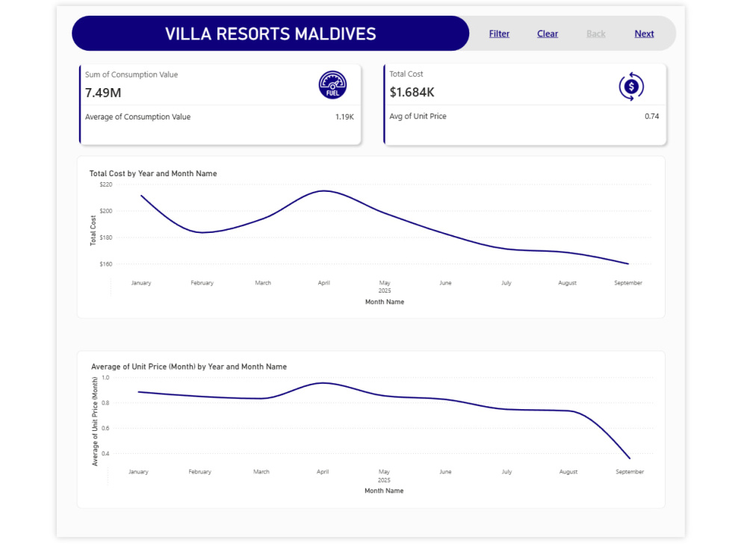Go to the Next page link
Image resolution: width=747 pixels, height=560 pixels.
tap(644, 34)
